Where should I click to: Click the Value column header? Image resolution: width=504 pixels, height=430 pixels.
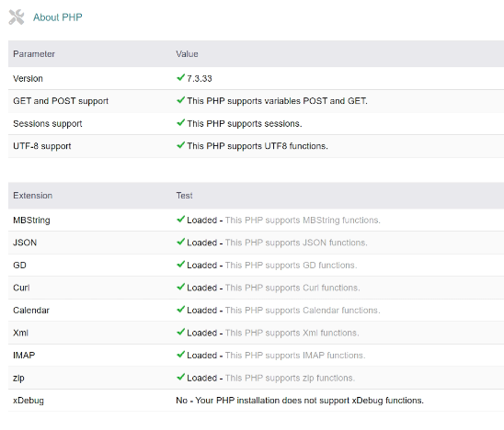(187, 54)
